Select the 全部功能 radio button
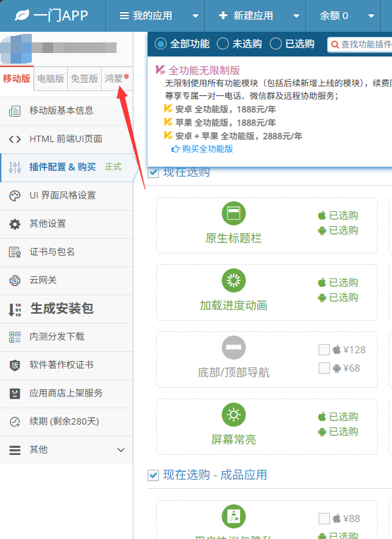 pyautogui.click(x=160, y=44)
